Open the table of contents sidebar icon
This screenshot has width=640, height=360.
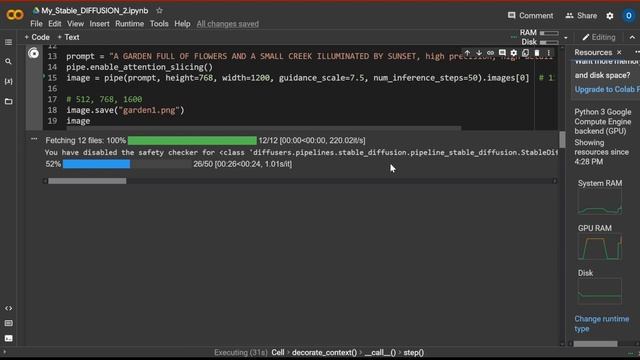tap(8, 42)
